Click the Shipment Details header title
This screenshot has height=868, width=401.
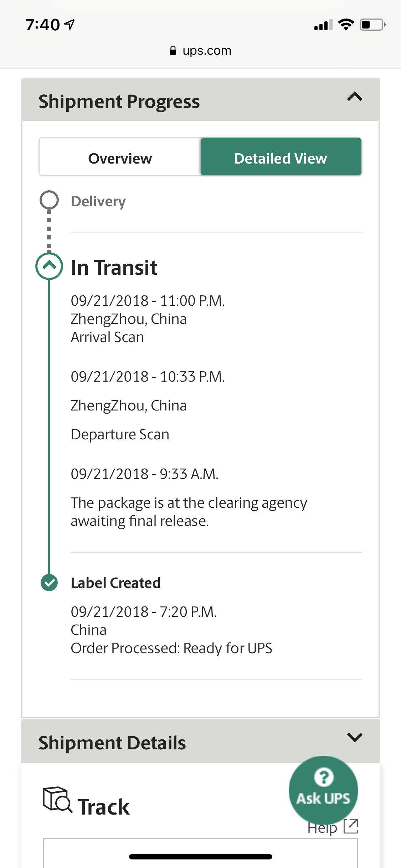pos(112,743)
